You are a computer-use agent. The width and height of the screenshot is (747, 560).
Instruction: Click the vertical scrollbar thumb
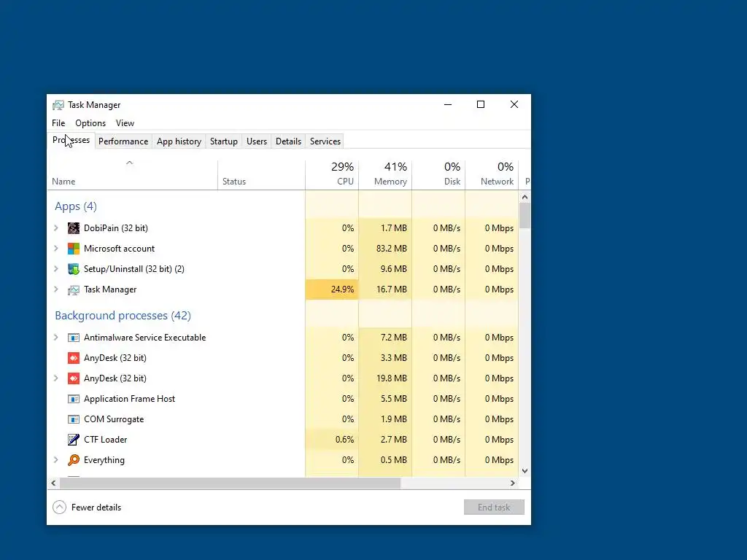pos(525,216)
